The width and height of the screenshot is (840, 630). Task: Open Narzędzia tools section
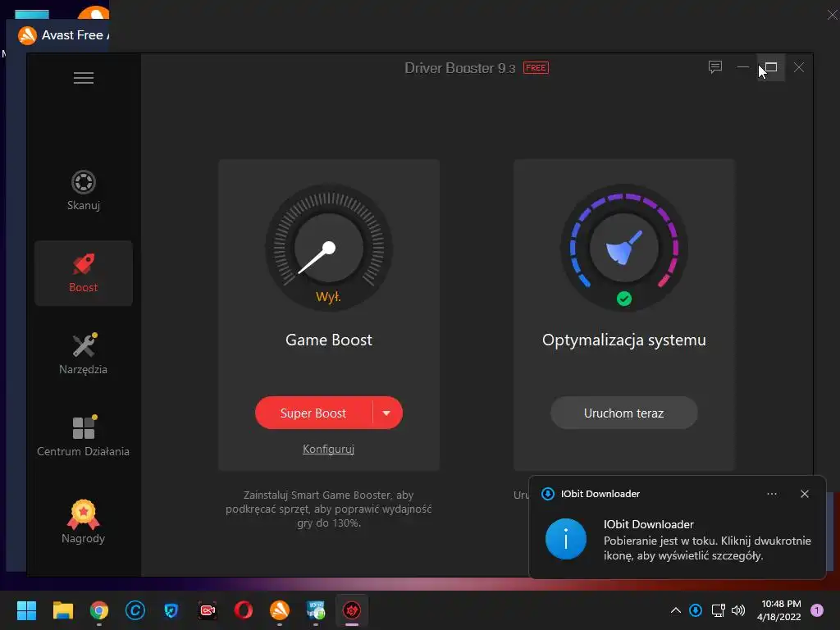(x=84, y=354)
